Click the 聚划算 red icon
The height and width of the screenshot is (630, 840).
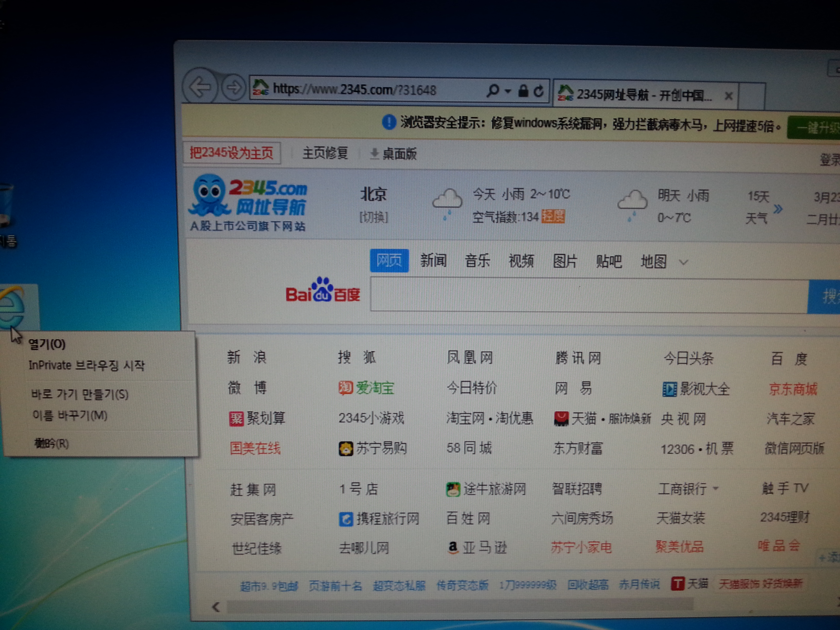click(x=236, y=419)
